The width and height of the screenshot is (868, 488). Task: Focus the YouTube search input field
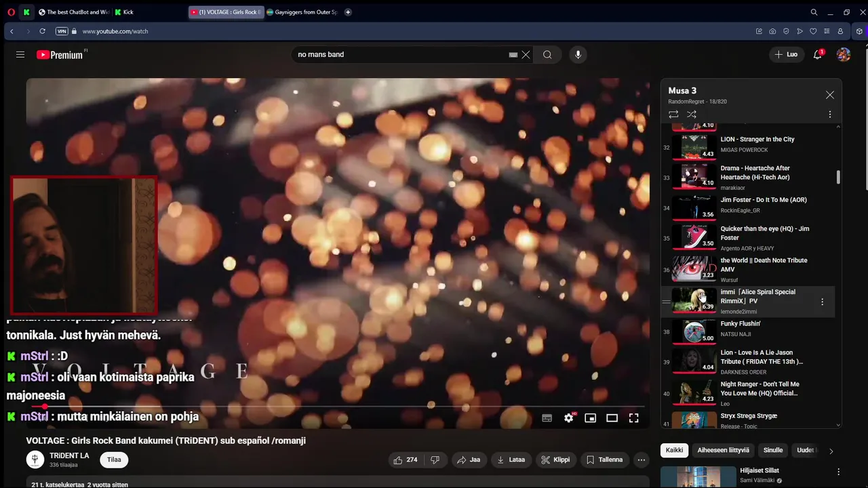click(400, 55)
